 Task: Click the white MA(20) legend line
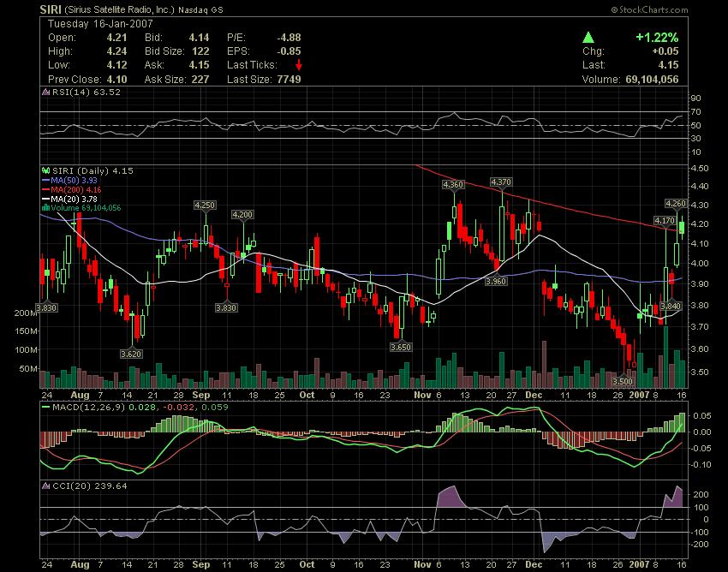coord(45,199)
